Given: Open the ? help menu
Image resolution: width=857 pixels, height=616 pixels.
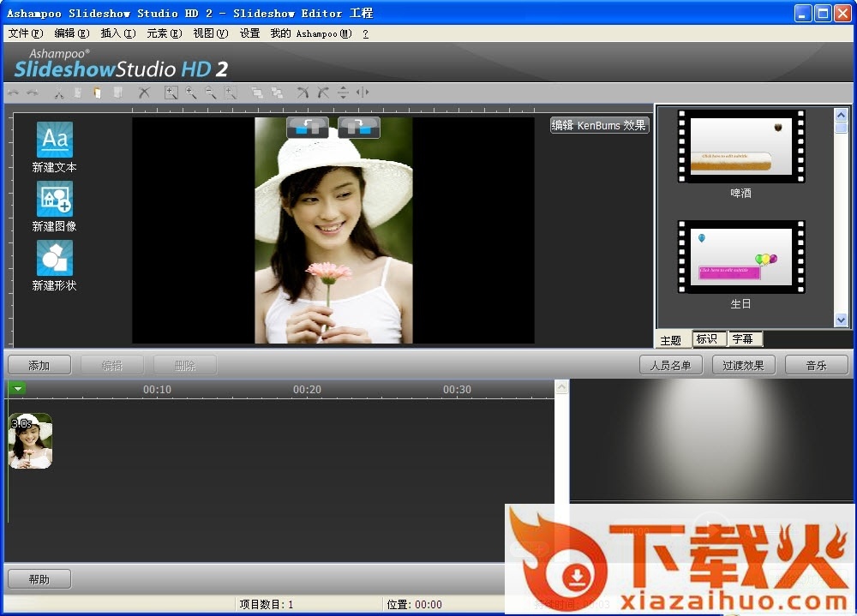Looking at the screenshot, I should tap(365, 34).
